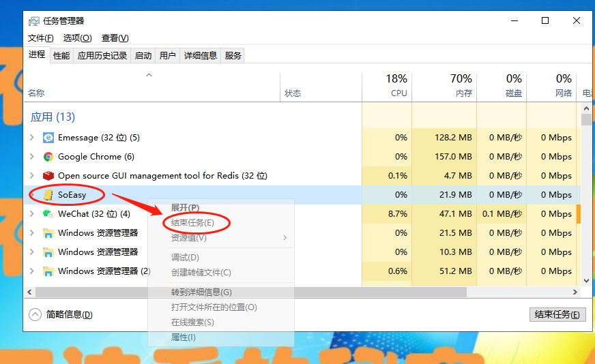Click the SoEasy process icon
595x364 pixels.
pyautogui.click(x=48, y=195)
